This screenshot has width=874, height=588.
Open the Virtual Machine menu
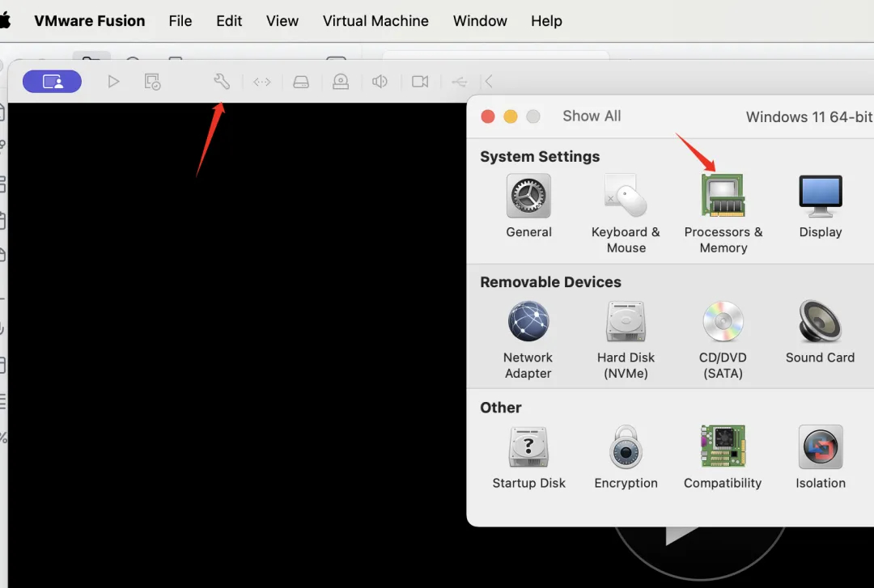click(375, 20)
